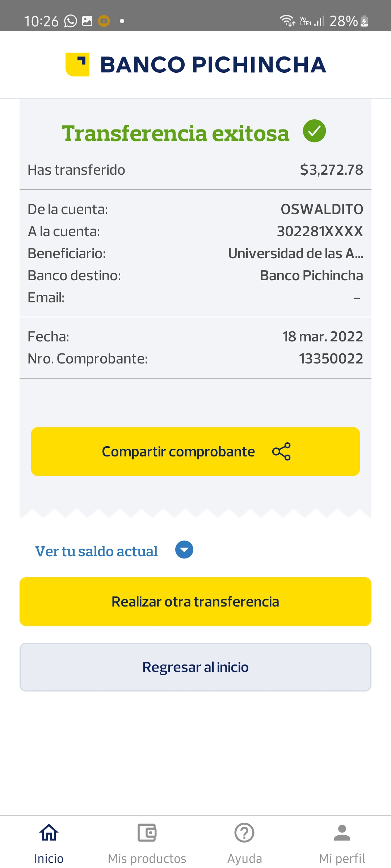Open the Ver tu saldo actual link
This screenshot has width=391, height=868.
tap(96, 551)
